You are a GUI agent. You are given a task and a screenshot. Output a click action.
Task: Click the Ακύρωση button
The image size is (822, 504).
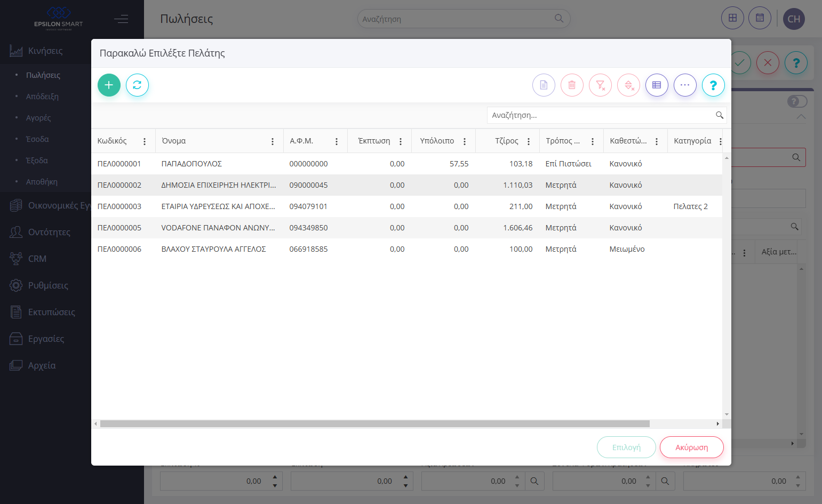[x=692, y=447]
